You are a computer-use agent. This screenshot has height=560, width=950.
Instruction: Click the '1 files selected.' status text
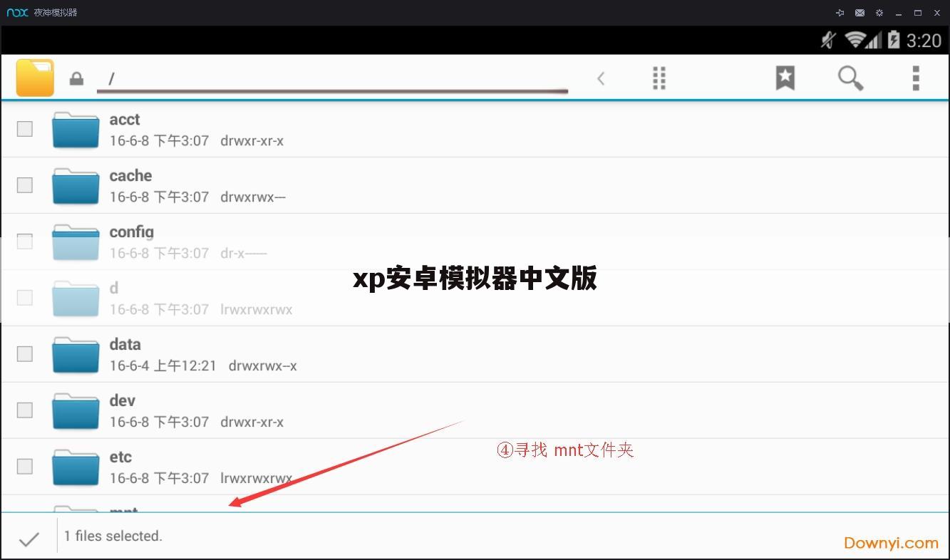pos(113,536)
